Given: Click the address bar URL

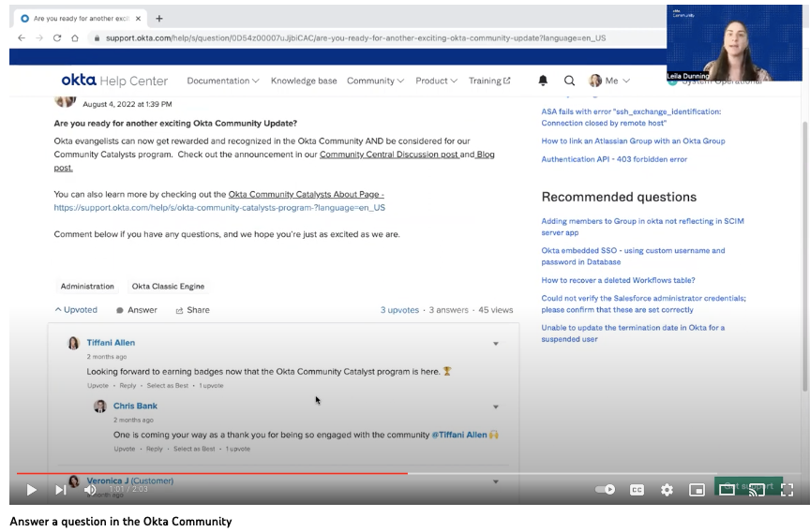Looking at the screenshot, I should 356,37.
